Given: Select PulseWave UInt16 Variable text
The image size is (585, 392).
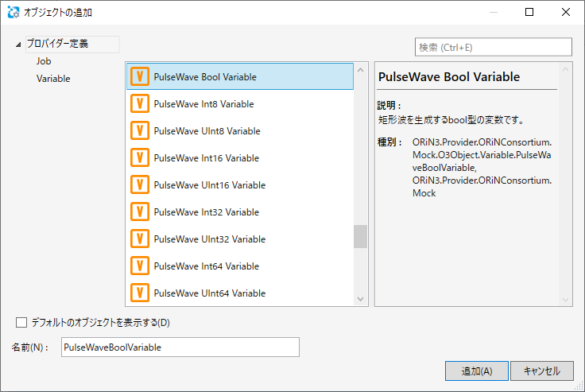Looking at the screenshot, I should (x=210, y=185).
